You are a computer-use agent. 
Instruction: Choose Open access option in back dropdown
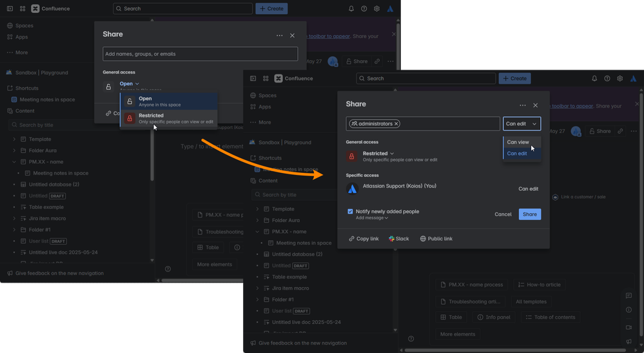(x=169, y=101)
